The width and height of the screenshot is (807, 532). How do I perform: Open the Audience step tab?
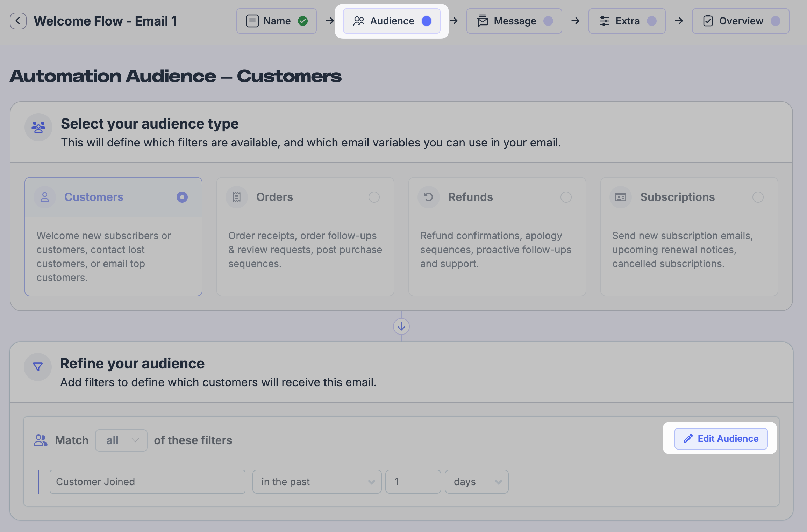coord(392,21)
